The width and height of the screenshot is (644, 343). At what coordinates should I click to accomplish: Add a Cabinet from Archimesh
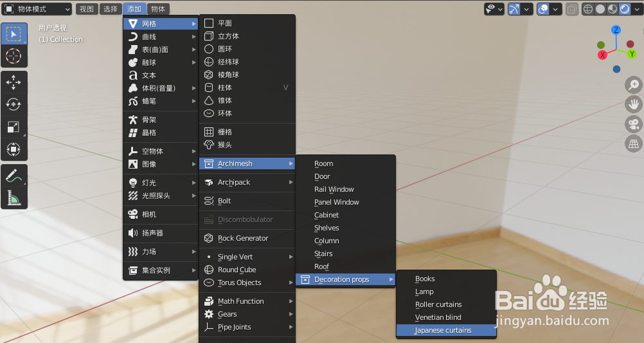(345, 215)
